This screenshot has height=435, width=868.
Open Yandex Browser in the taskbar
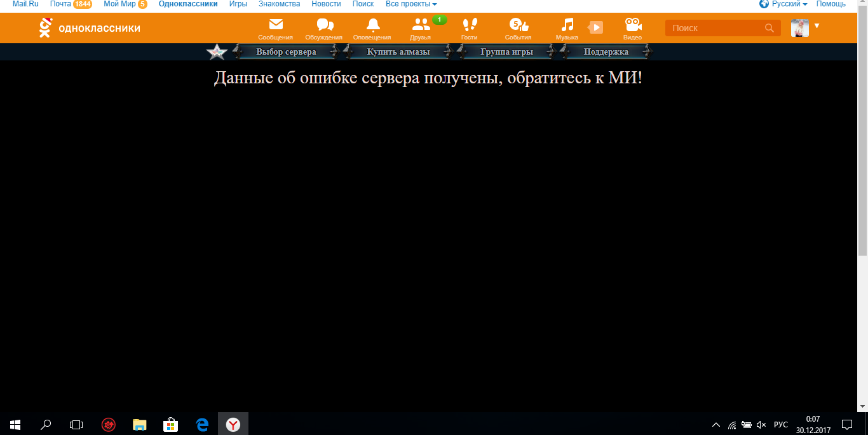pos(233,424)
